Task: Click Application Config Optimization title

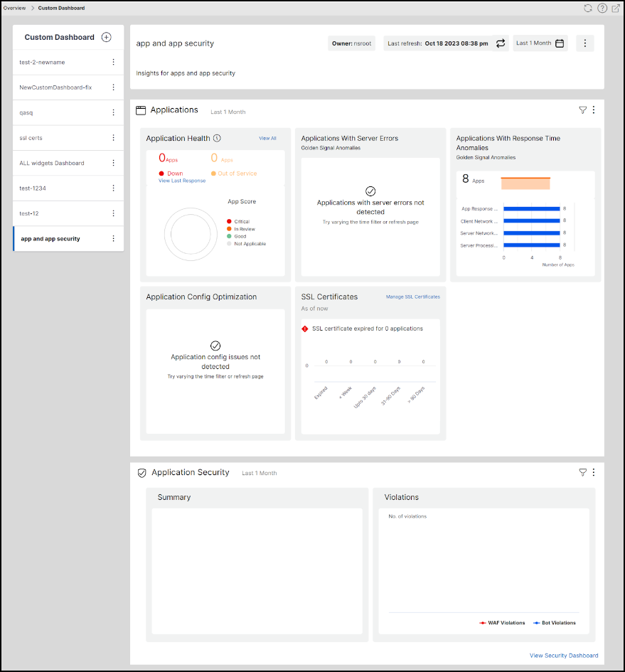Action: pos(201,297)
